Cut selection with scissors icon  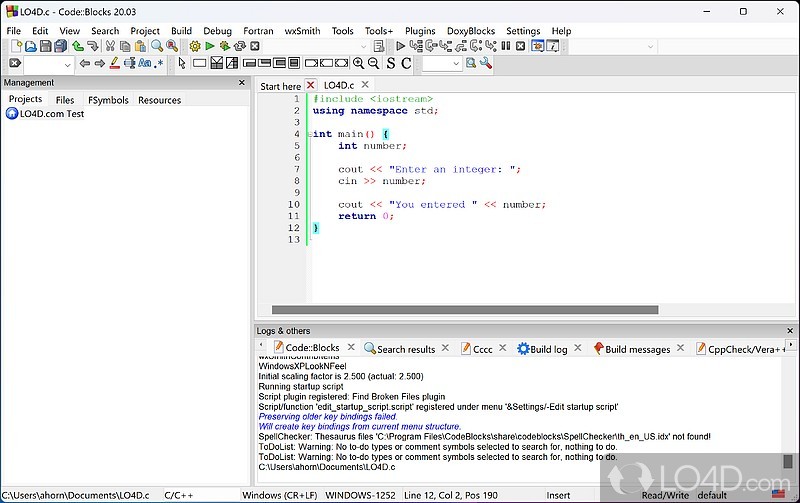[110, 46]
